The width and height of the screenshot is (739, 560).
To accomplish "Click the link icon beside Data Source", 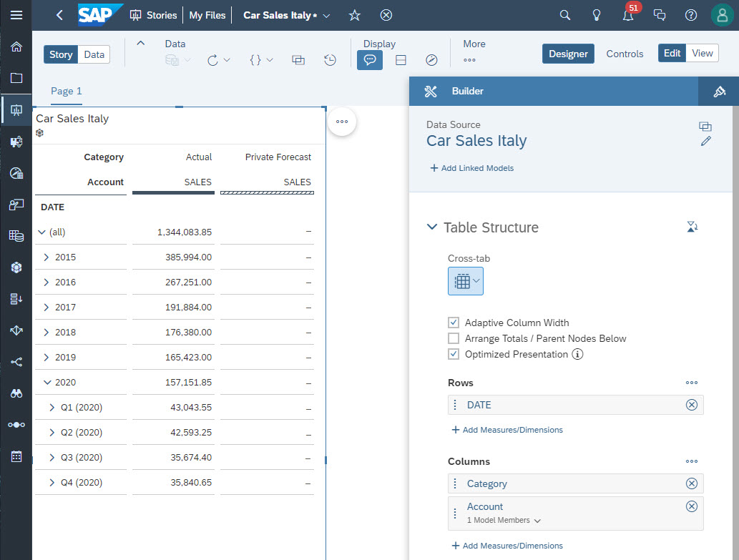I will pos(705,126).
